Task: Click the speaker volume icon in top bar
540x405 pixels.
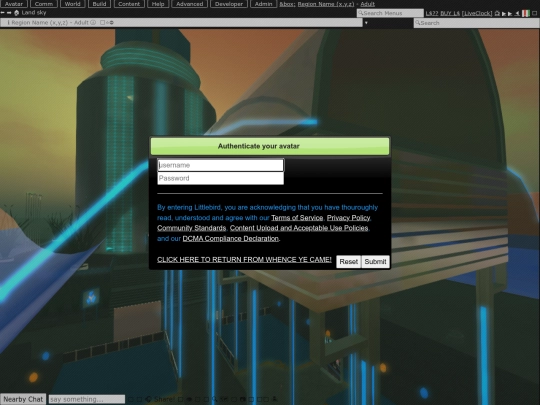Action: 517,13
